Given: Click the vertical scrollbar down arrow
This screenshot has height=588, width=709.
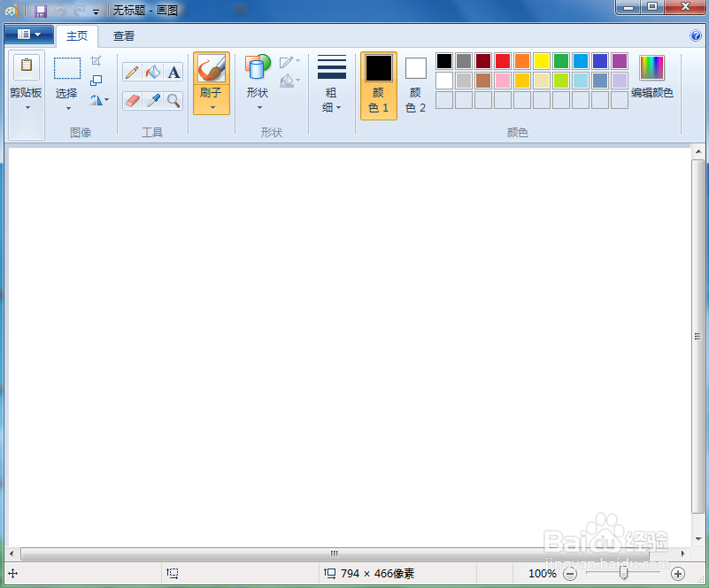Looking at the screenshot, I should (x=698, y=538).
